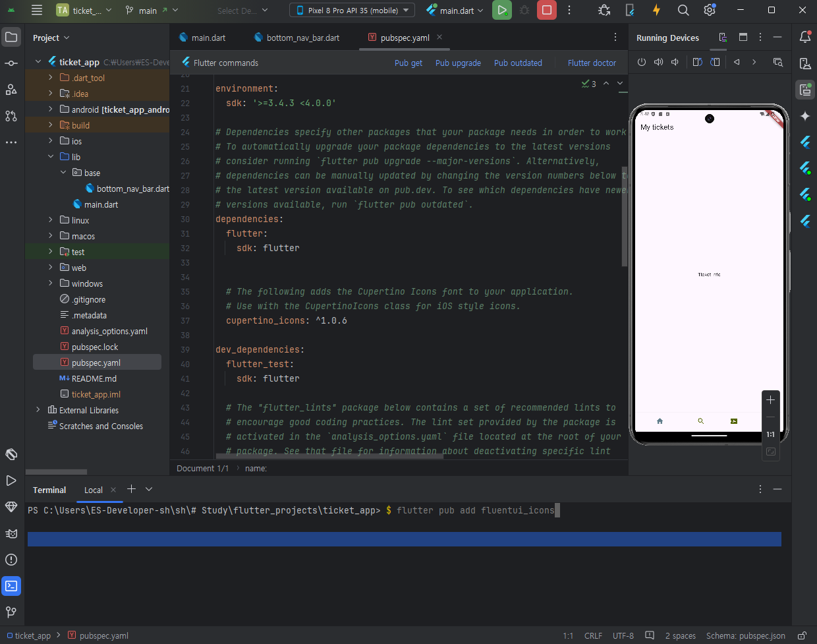Open editor tabs options menu
The image size is (817, 644).
coord(615,38)
